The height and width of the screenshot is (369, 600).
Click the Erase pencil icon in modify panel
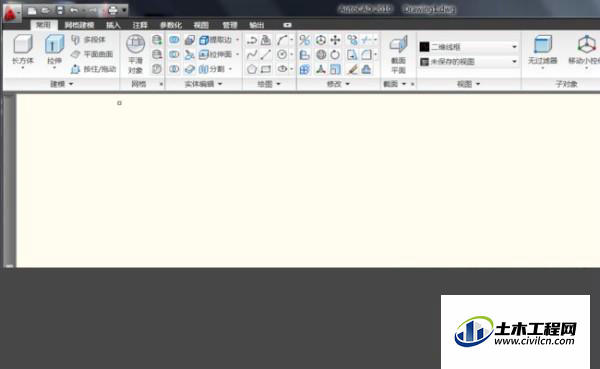pos(352,69)
